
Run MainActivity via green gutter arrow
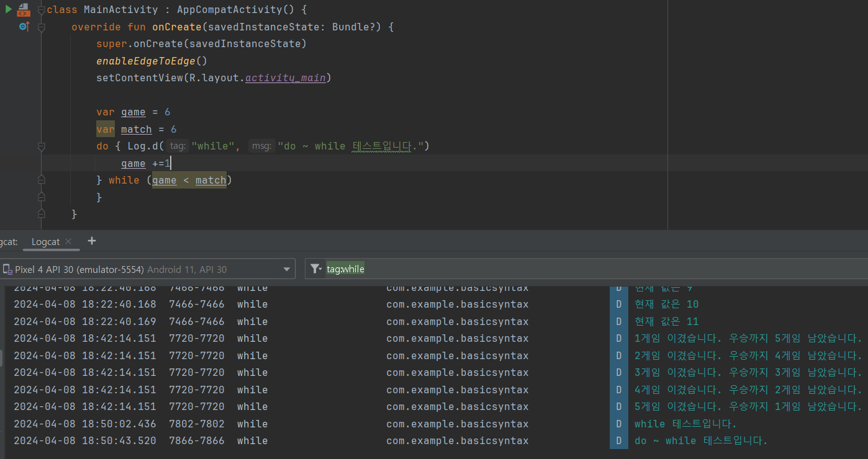point(9,10)
